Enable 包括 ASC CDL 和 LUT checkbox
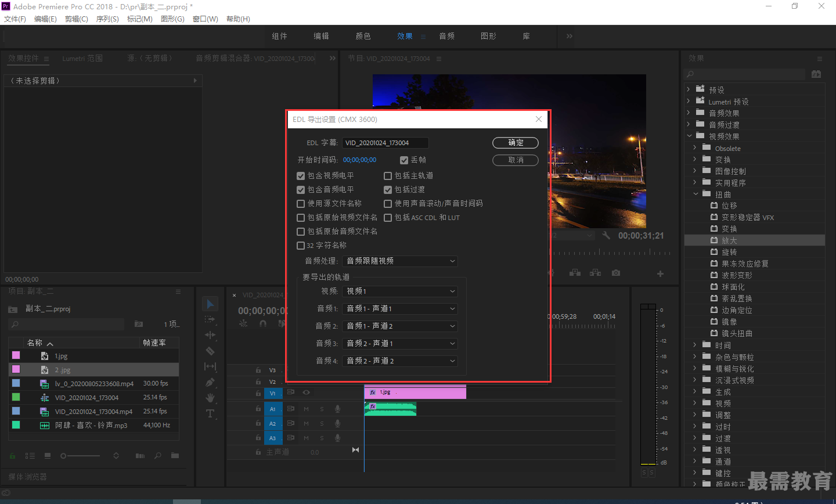Viewport: 836px width, 504px height. 388,218
